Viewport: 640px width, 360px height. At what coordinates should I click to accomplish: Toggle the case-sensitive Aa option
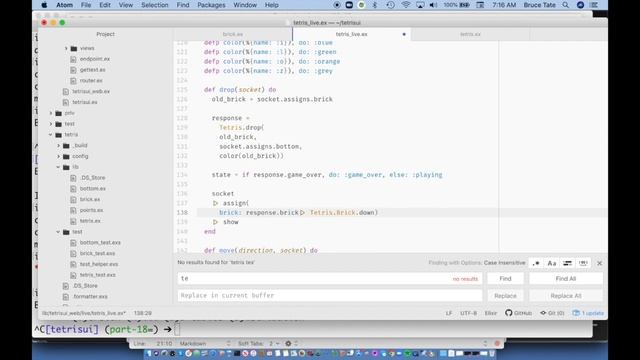click(x=551, y=263)
